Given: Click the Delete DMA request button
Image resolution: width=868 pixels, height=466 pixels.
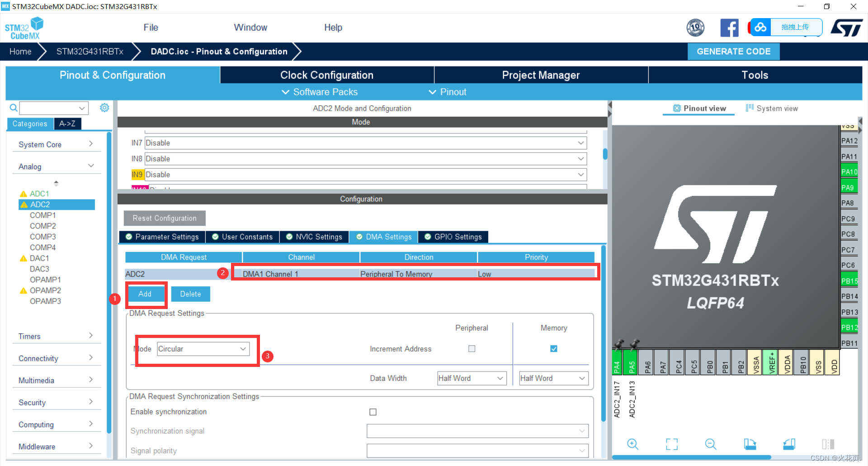Looking at the screenshot, I should [190, 294].
